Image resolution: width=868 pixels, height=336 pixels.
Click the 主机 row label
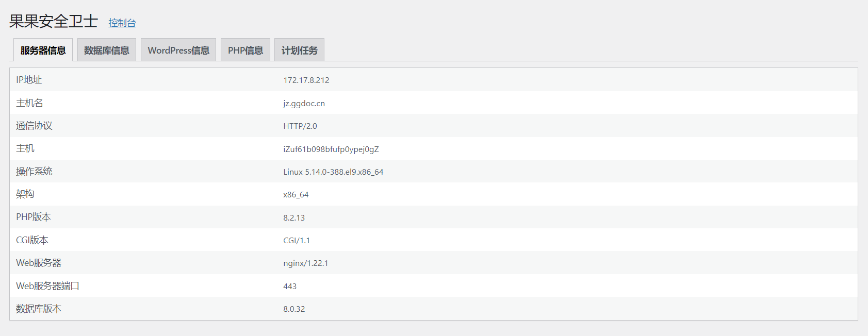point(25,148)
